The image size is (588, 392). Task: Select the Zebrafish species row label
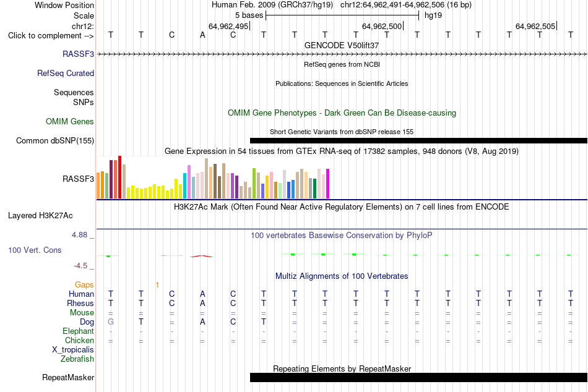[77, 359]
